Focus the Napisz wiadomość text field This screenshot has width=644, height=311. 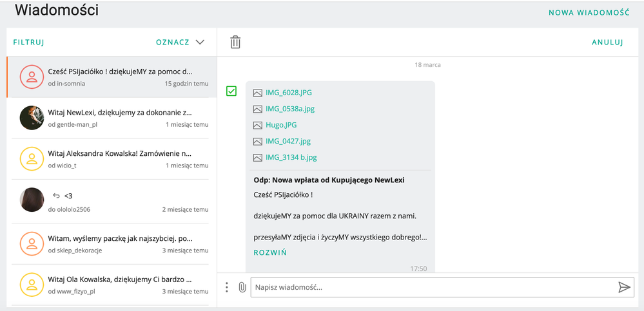pyautogui.click(x=434, y=287)
